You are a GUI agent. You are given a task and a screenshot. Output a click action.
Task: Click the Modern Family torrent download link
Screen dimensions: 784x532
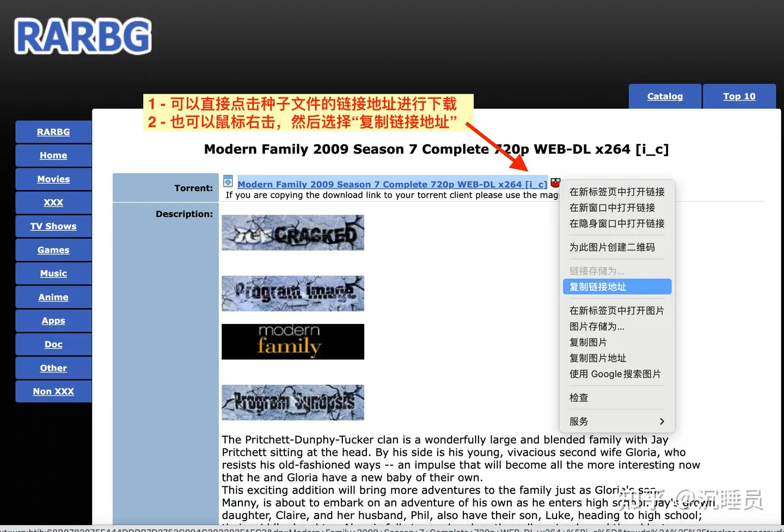(392, 184)
